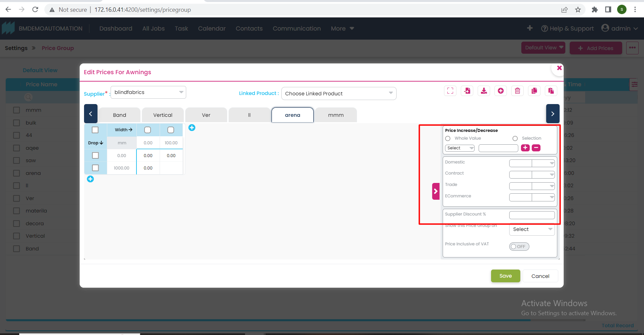Switch to the Vertical tab
Screen dimensions: 644x335
pyautogui.click(x=163, y=115)
